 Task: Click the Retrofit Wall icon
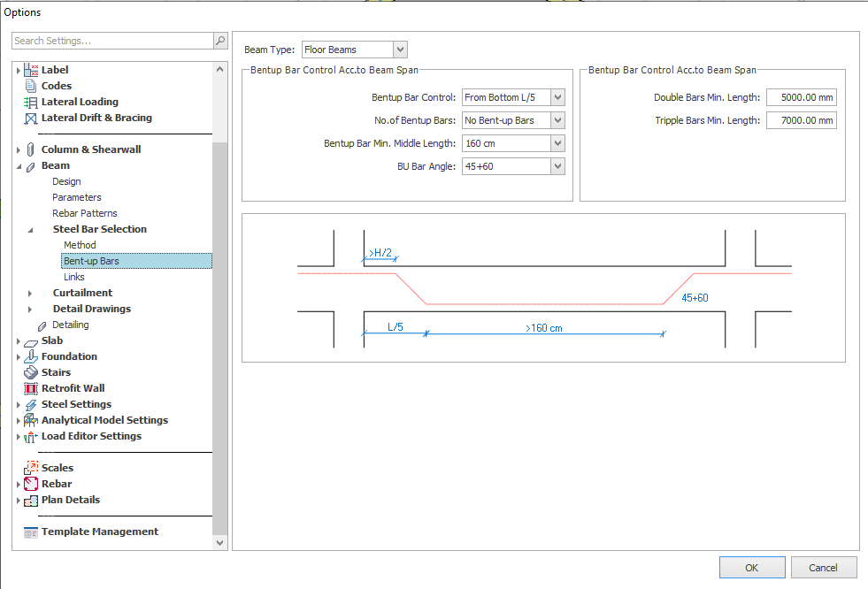pos(31,388)
